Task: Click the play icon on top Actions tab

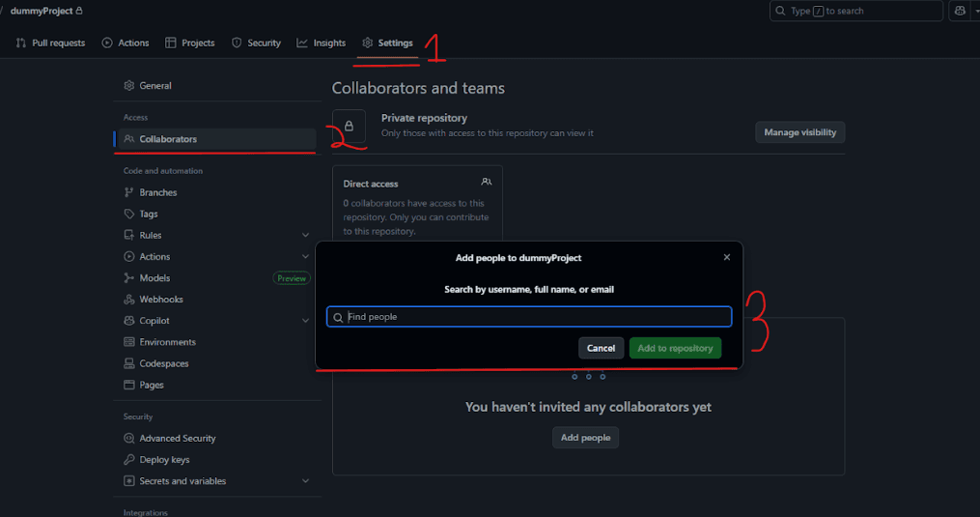Action: [107, 43]
